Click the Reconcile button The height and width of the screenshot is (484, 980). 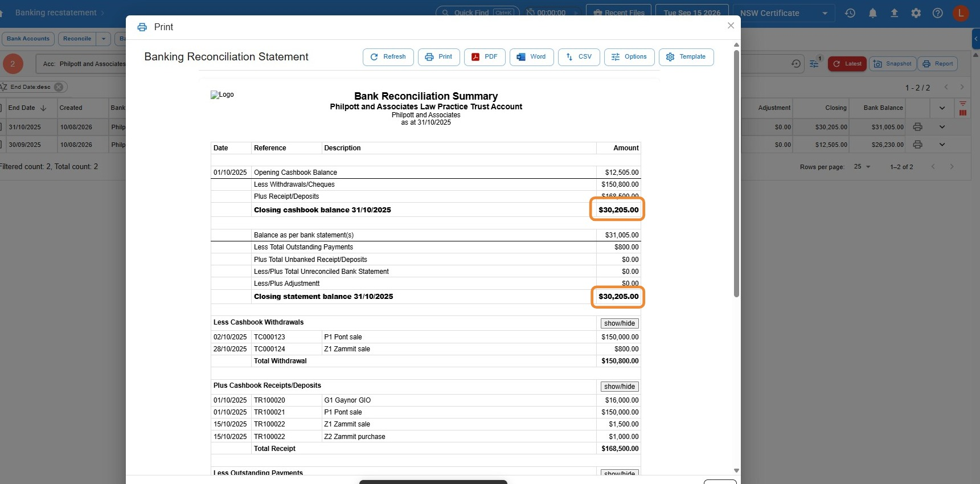(77, 39)
